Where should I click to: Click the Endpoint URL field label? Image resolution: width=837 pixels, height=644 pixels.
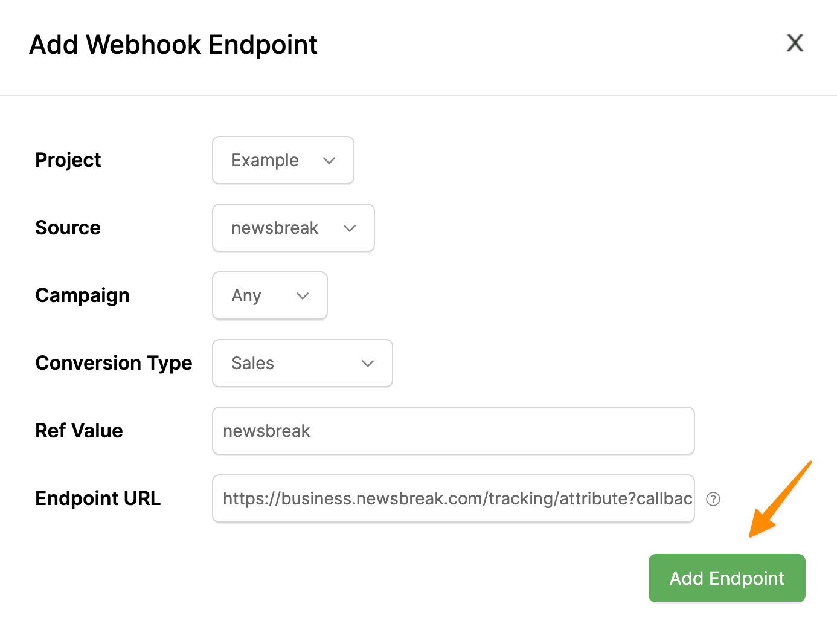pos(98,498)
